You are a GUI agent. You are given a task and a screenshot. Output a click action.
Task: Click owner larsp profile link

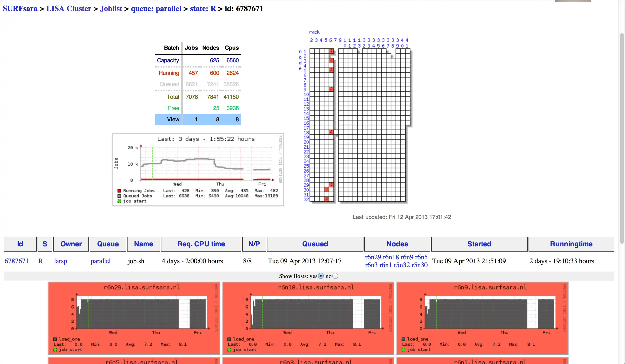60,261
